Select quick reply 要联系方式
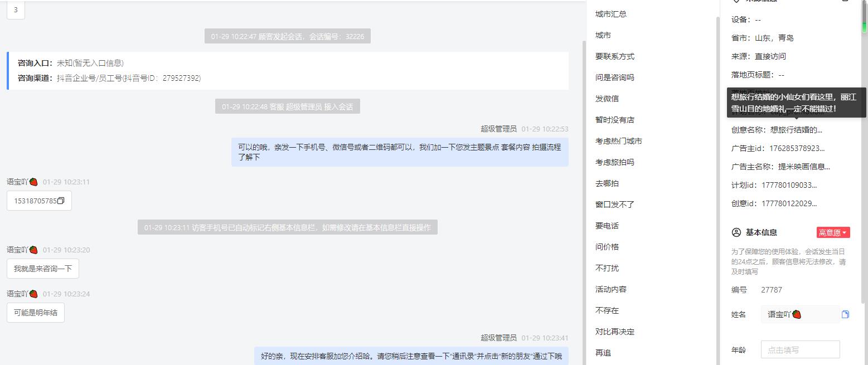 614,56
